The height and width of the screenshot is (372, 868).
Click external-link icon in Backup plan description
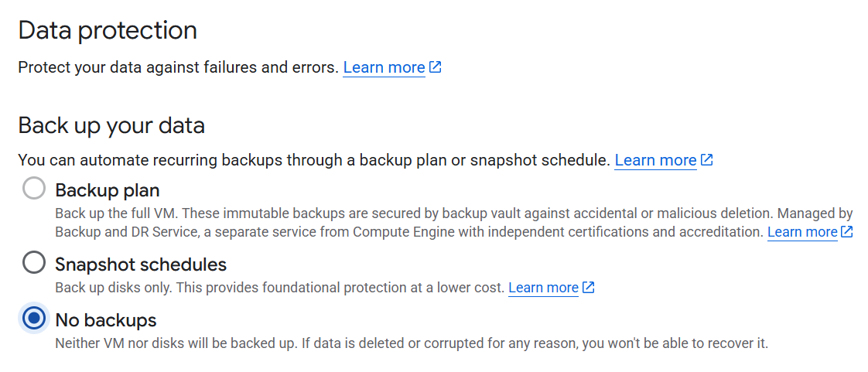[847, 232]
